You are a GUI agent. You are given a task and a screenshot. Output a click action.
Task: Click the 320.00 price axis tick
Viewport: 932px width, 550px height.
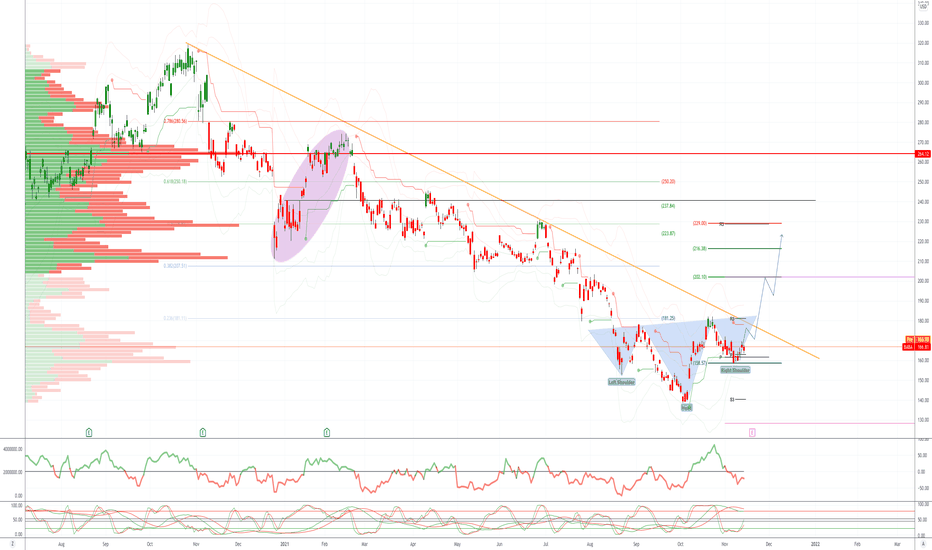[x=924, y=43]
